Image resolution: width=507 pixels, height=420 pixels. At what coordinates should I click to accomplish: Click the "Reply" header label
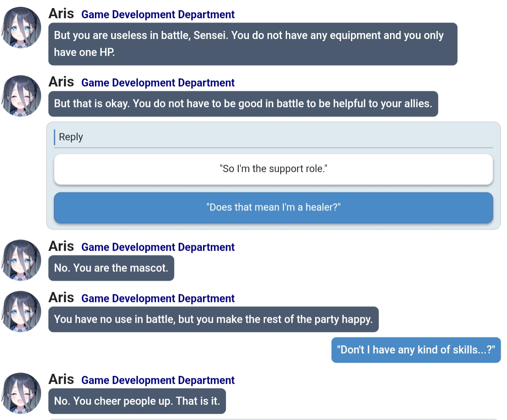click(x=71, y=137)
